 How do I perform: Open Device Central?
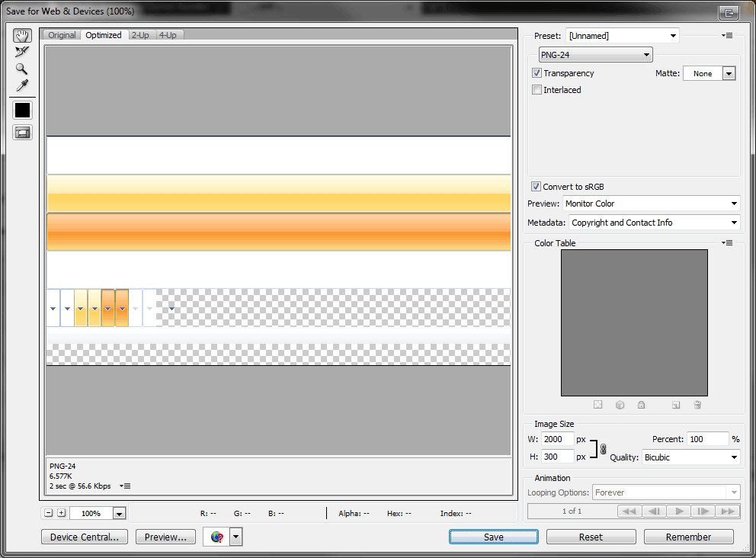coord(84,537)
